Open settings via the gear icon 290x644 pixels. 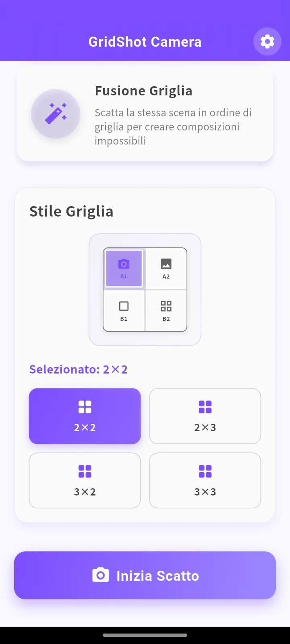coord(267,41)
